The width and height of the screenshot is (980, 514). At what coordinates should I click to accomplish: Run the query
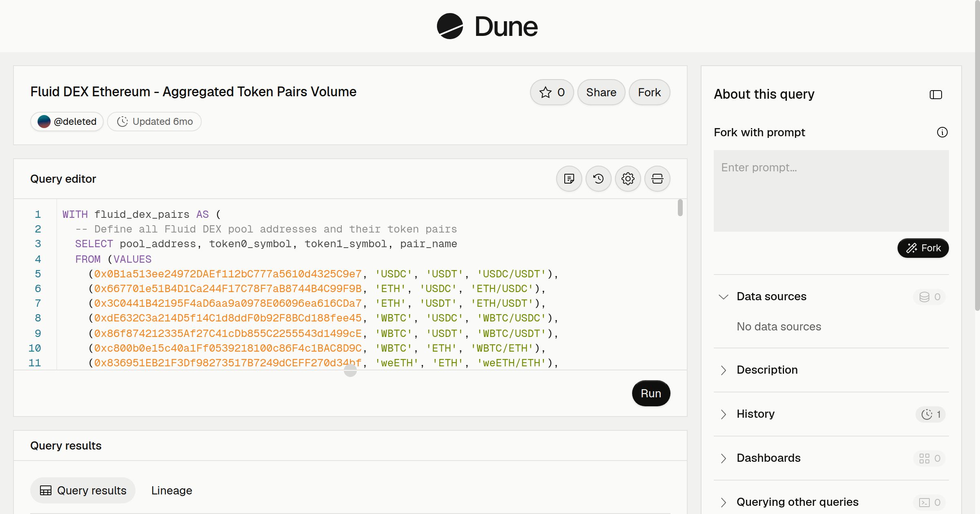point(651,393)
